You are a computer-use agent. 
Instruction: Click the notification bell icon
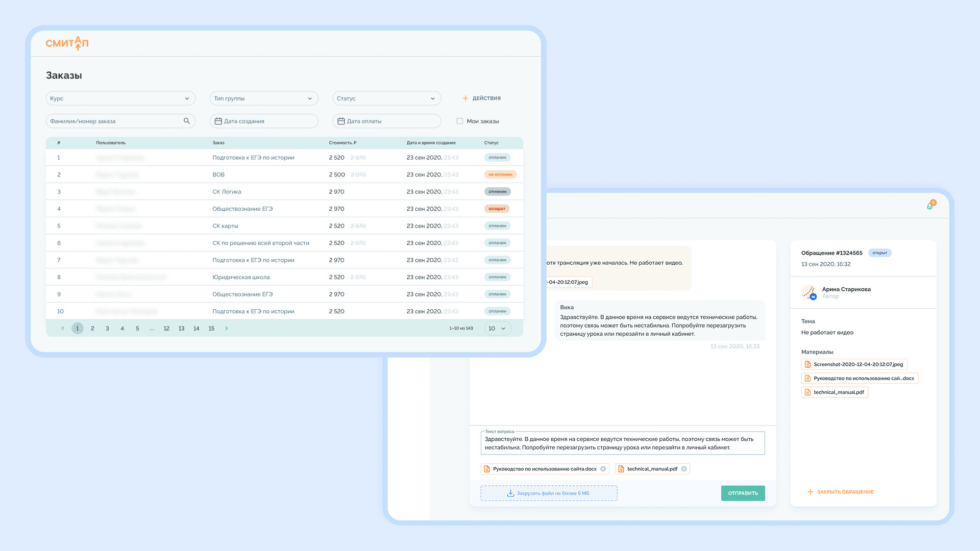pyautogui.click(x=929, y=206)
